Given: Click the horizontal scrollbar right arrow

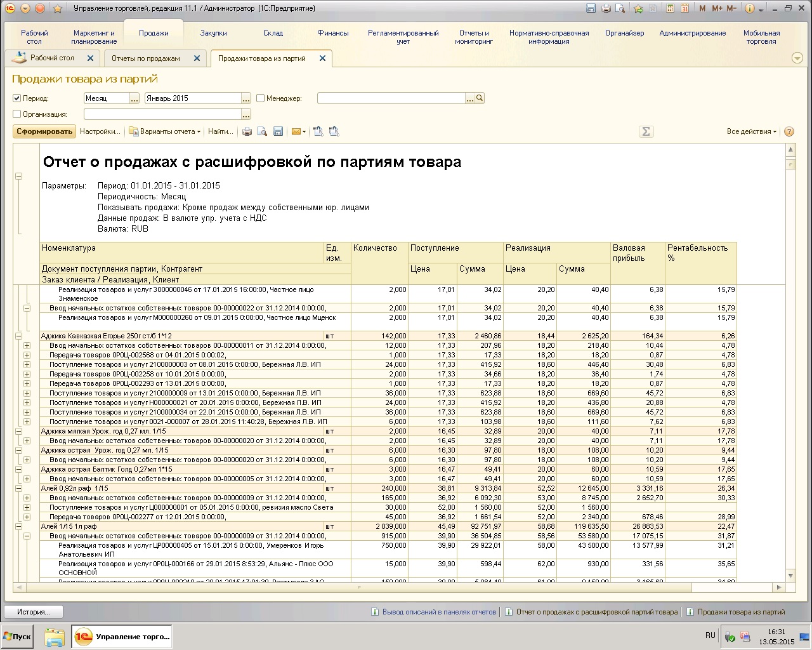Looking at the screenshot, I should coord(780,587).
